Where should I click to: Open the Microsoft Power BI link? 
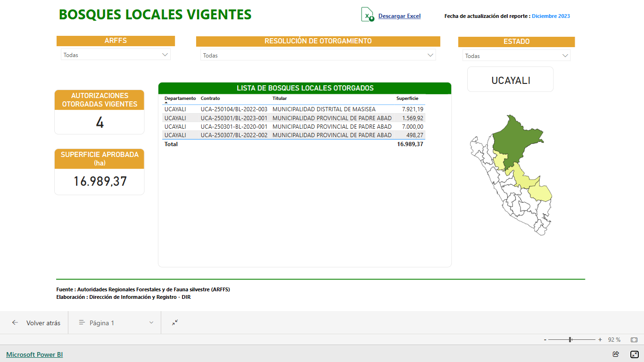coord(34,354)
